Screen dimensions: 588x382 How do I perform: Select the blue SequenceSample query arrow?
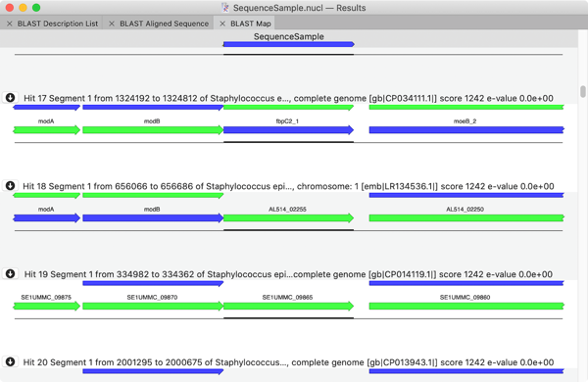pos(288,44)
